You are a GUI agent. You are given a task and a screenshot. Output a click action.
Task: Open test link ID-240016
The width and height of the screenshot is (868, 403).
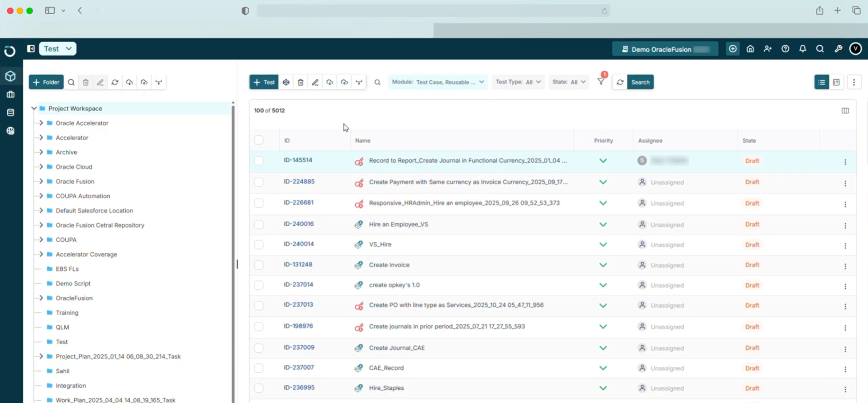pyautogui.click(x=299, y=224)
